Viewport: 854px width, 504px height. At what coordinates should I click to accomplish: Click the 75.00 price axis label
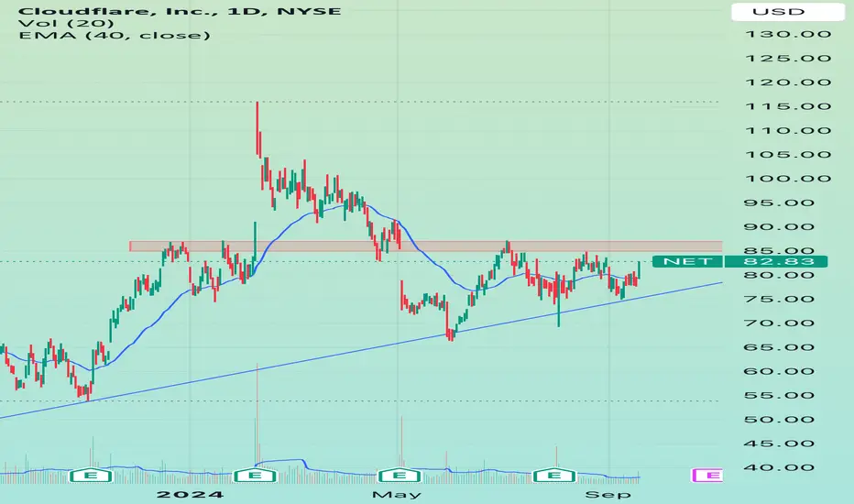tap(780, 299)
